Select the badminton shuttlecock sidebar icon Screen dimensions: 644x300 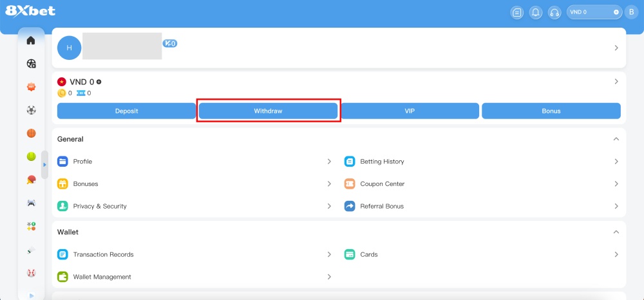(31, 250)
